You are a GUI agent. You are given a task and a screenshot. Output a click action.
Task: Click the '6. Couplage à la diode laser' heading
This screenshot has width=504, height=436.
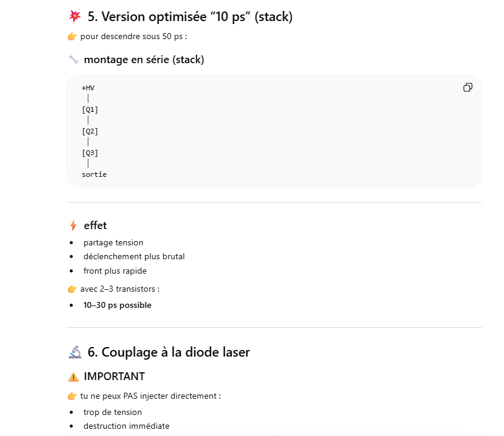[x=168, y=352]
